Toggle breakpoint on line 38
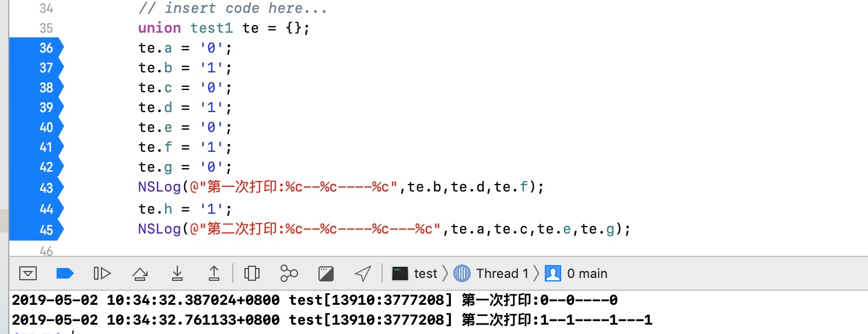The height and width of the screenshot is (334, 868). tap(36, 88)
